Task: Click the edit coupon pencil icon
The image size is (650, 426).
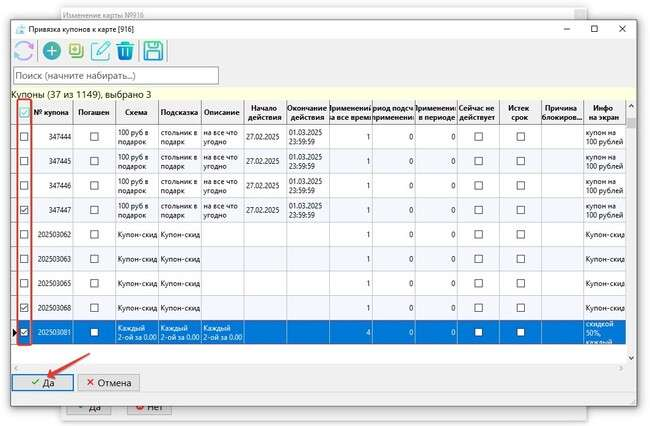Action: (101, 51)
